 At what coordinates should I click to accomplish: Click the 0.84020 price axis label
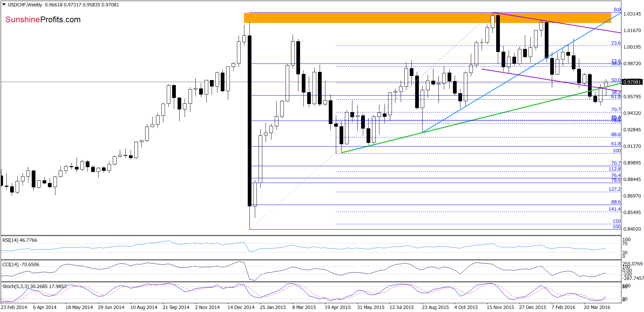[x=632, y=229]
